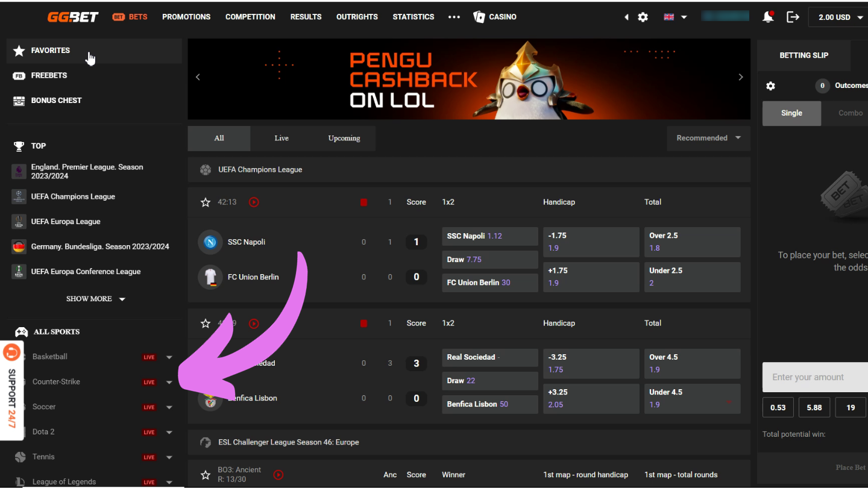Bet on Draw 7.75 odds

pyautogui.click(x=490, y=260)
